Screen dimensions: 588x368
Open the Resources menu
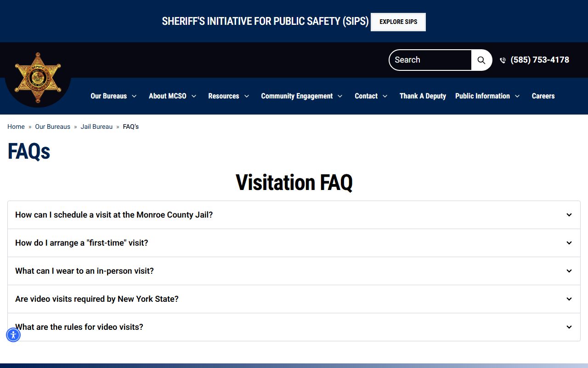coord(224,96)
